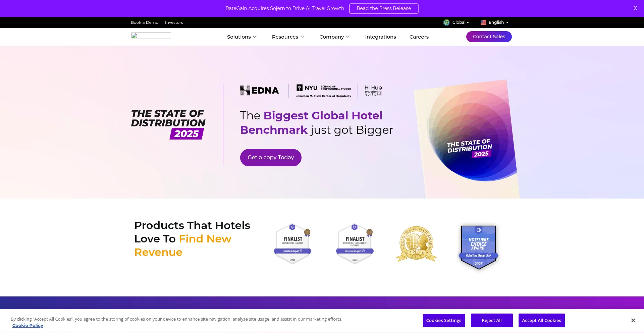Click the Best Market Intelligence Finalist badge
Screen dimensions: 644x333
(x=355, y=244)
